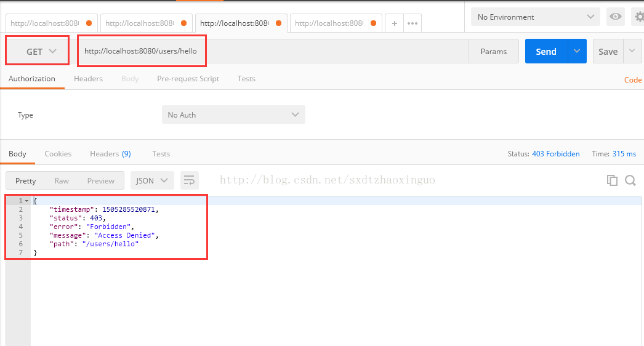This screenshot has height=346, width=644.
Task: Search within the response body
Action: [630, 180]
